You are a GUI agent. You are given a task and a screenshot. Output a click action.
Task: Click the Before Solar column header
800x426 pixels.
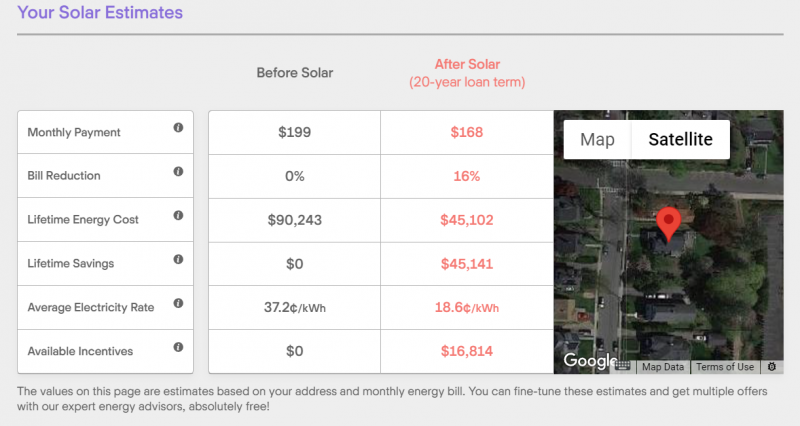pyautogui.click(x=294, y=73)
